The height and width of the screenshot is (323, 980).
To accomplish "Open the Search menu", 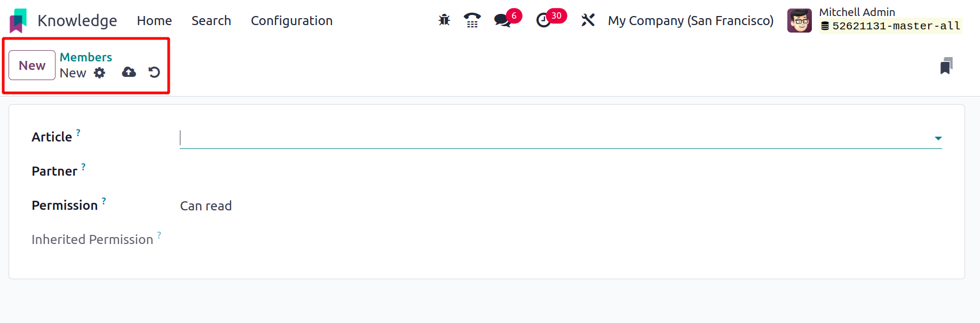I will click(211, 20).
